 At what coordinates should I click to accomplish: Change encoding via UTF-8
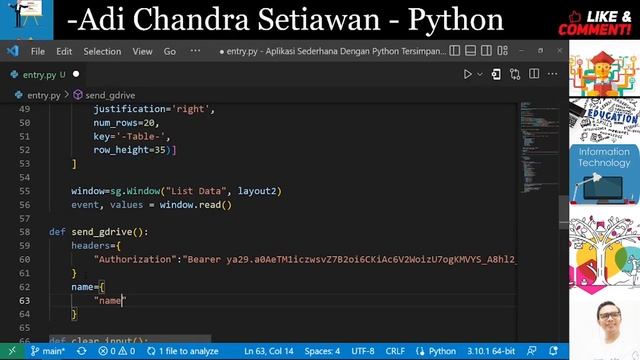pos(363,351)
